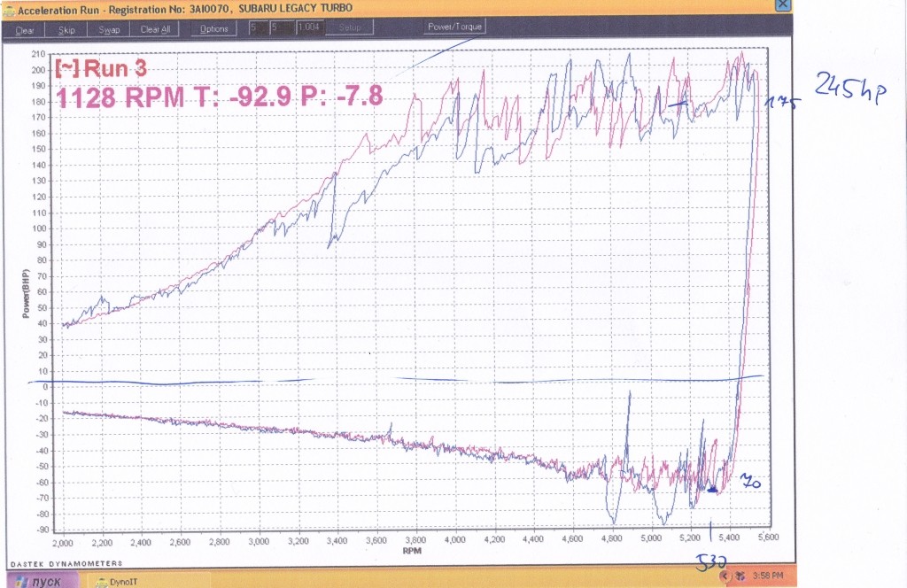
Task: Click the Swap runs button
Action: pos(109,29)
